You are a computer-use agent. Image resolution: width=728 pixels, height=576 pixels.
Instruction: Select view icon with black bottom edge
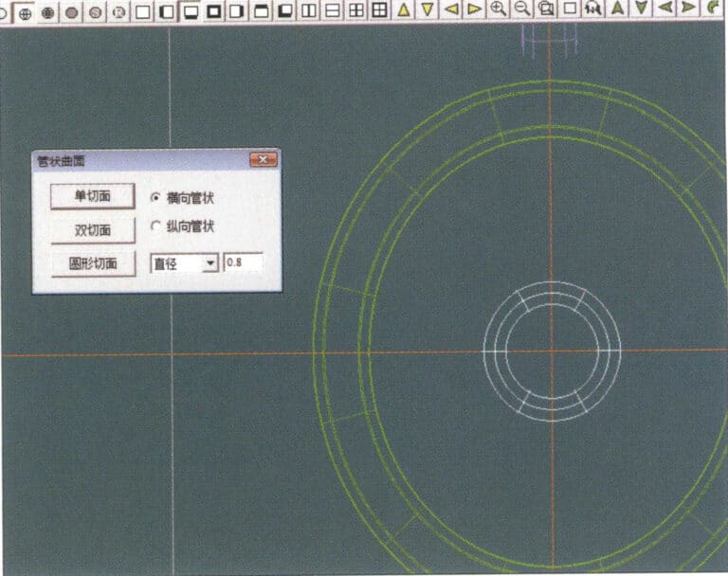190,11
